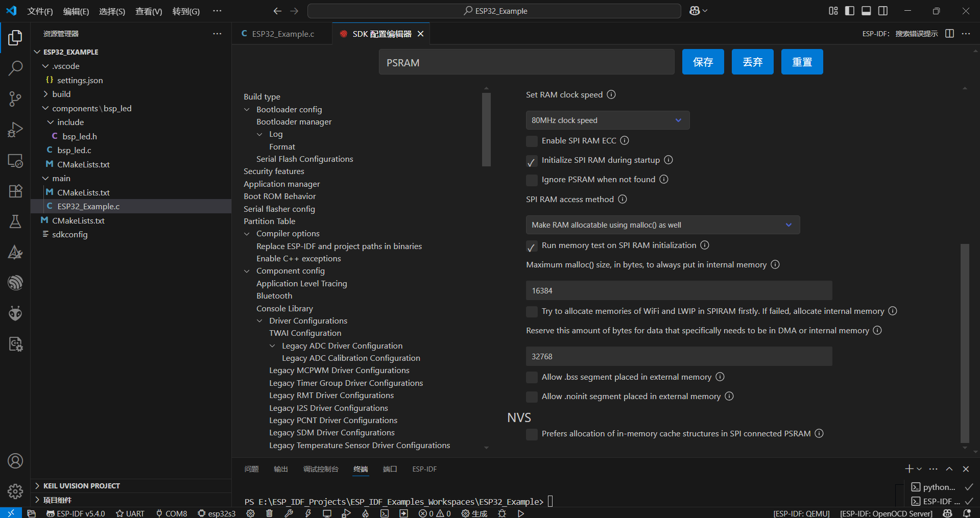This screenshot has height=518, width=980.
Task: Go back with the navigation arrow
Action: pyautogui.click(x=277, y=11)
